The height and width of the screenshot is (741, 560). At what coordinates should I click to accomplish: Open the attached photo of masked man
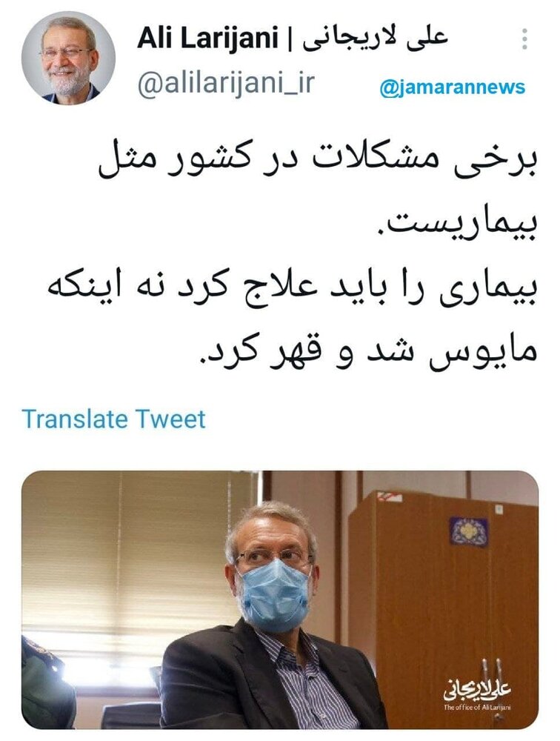[x=280, y=599]
